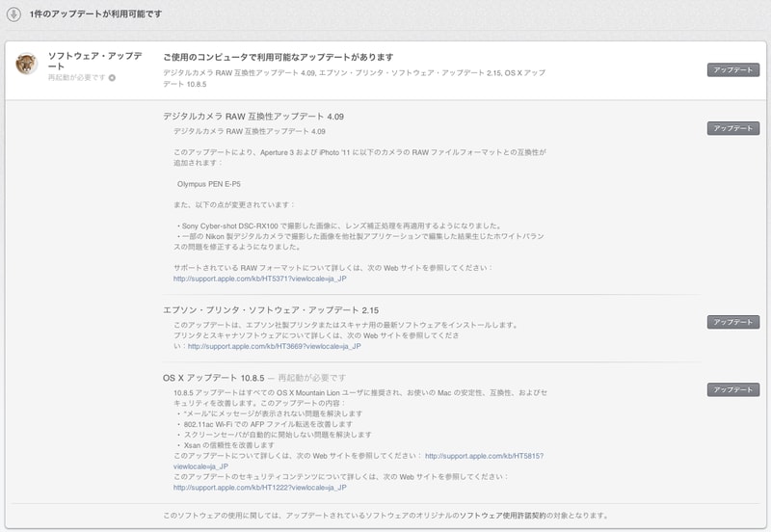Click the 802.11ac Wi-Fi AFP bullet line
Screen dimensions: 771x532
pyautogui.click(x=265, y=424)
